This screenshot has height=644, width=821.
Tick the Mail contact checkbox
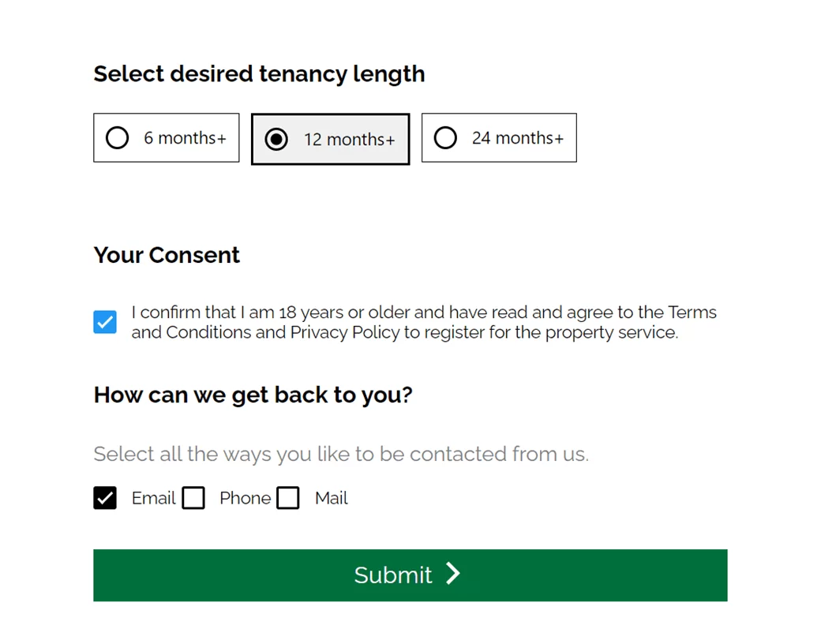[x=288, y=498]
